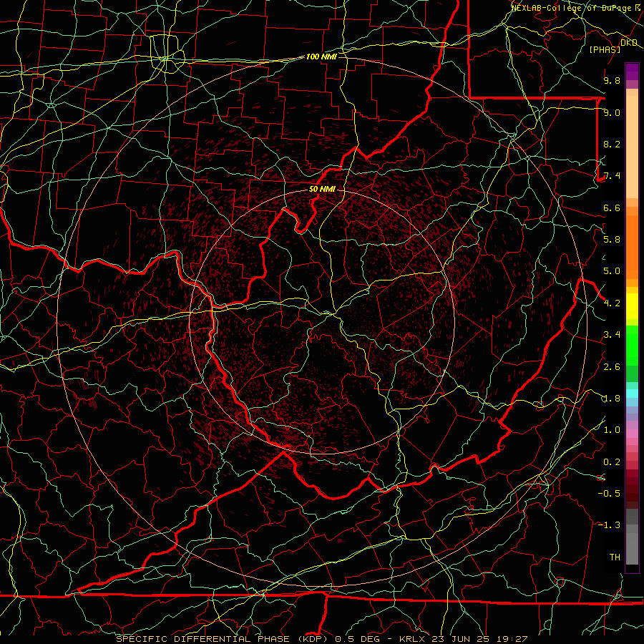Click the 2.6 value on the scale
The height and width of the screenshot is (644, 644).
612,367
